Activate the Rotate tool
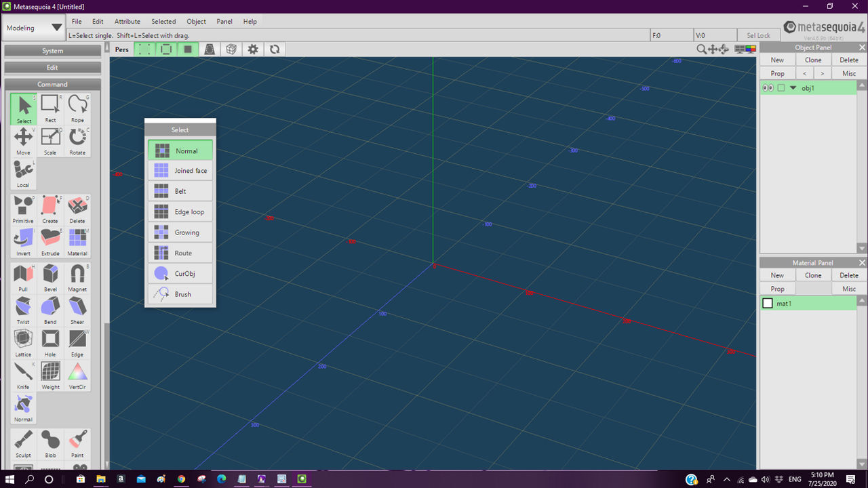This screenshot has height=488, width=868. pos(77,137)
